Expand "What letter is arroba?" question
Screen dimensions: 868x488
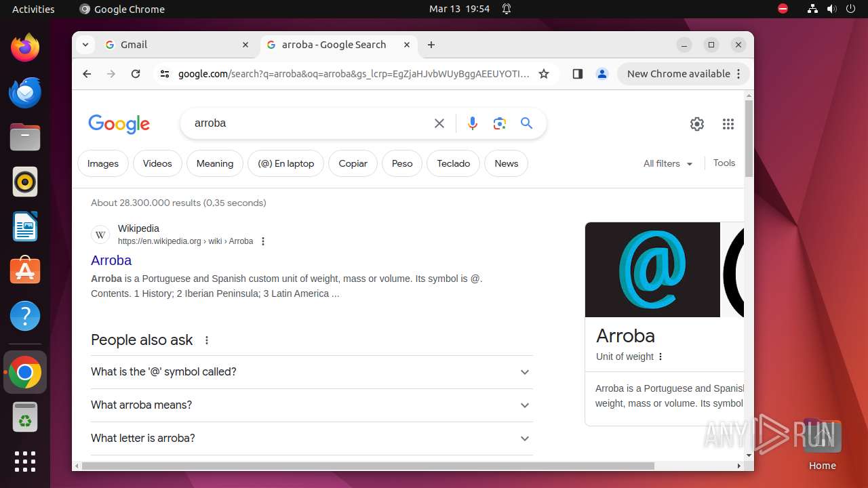(x=312, y=439)
